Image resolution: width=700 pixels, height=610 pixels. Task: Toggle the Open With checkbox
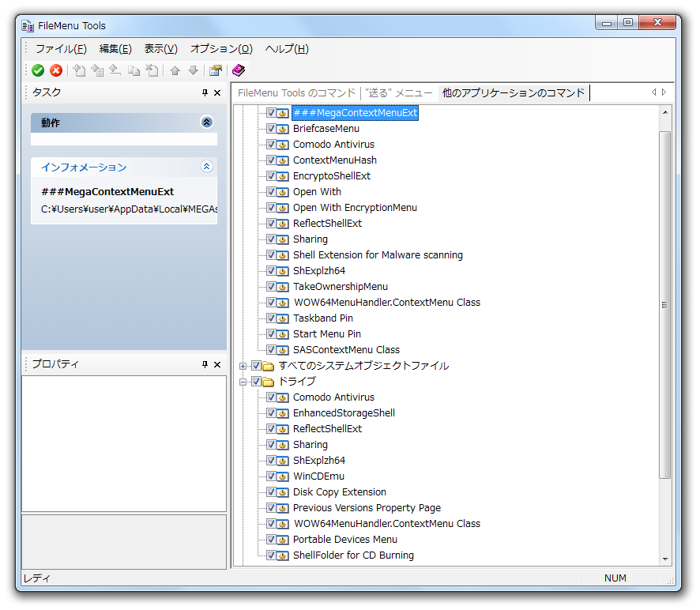[271, 191]
